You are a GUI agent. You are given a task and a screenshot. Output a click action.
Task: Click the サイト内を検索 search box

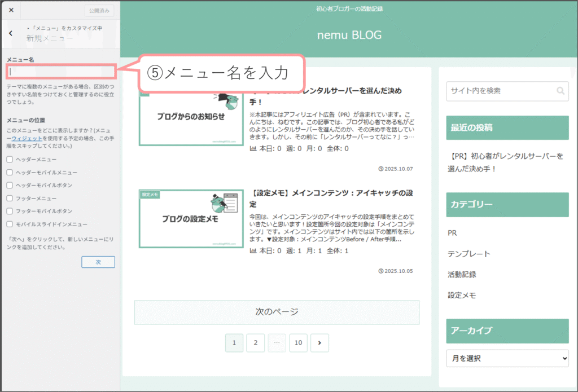click(500, 91)
